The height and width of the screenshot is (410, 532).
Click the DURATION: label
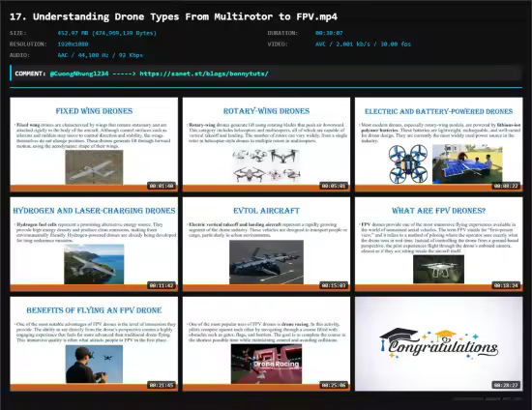(x=282, y=33)
